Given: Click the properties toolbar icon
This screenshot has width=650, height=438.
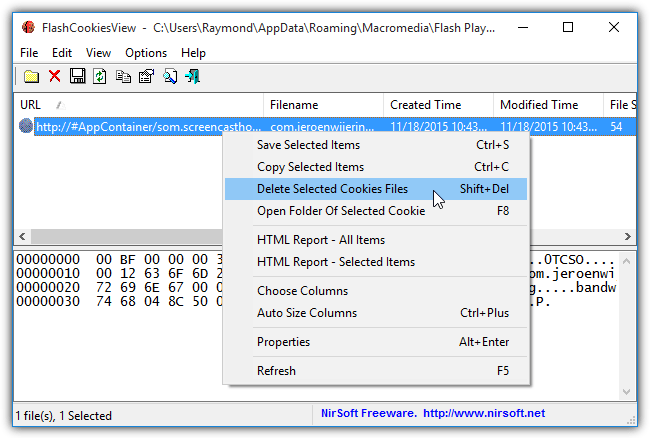Looking at the screenshot, I should click(146, 77).
